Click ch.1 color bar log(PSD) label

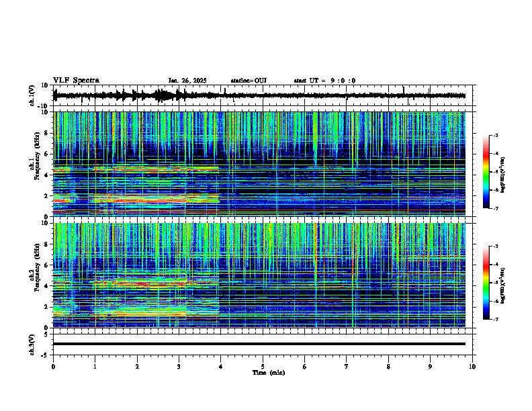503,175
